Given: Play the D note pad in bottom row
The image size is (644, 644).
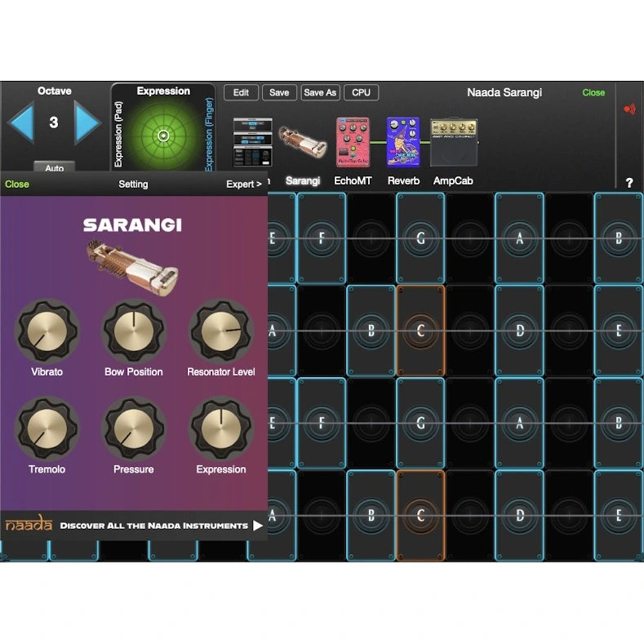Looking at the screenshot, I should (x=520, y=516).
